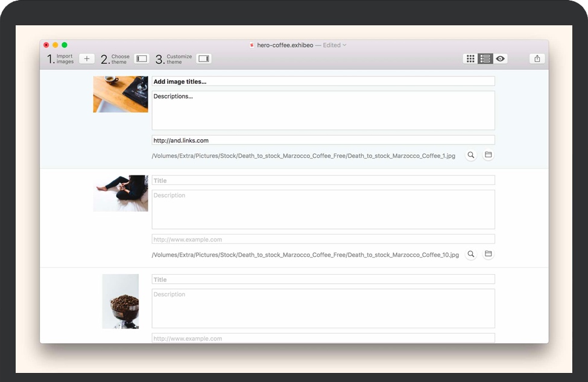Click the 'Descriptions...' text area
588x382 pixels.
pos(323,110)
